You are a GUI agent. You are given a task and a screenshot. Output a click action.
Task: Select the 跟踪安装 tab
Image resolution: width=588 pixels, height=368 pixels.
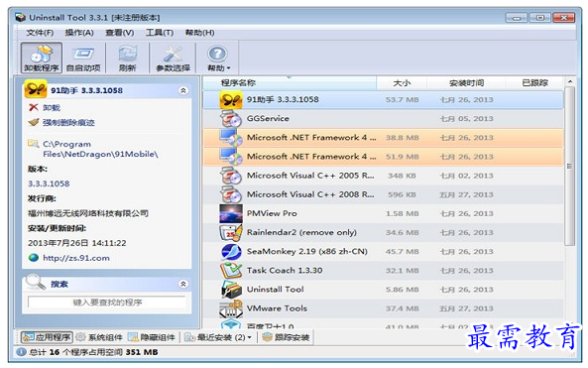point(287,337)
